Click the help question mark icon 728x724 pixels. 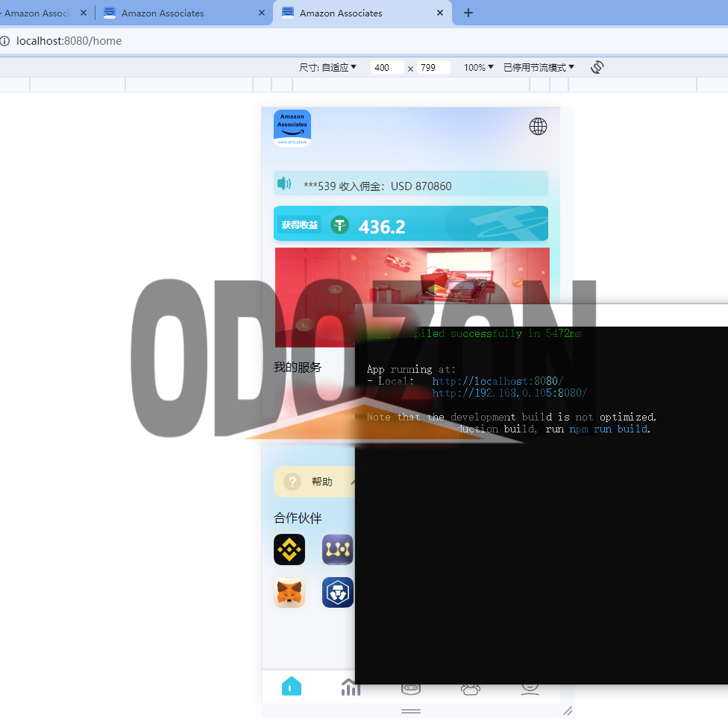click(x=292, y=482)
